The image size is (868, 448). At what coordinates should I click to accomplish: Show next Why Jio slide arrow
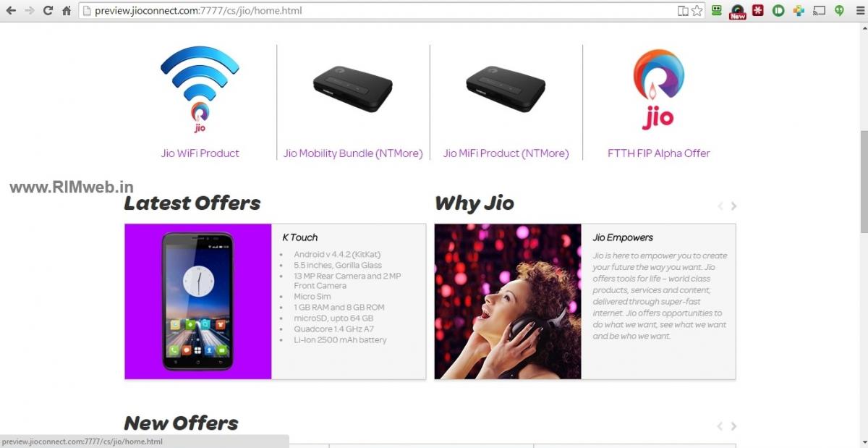733,206
